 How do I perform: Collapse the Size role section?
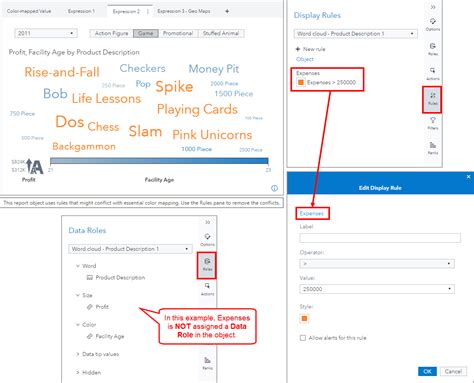coord(78,295)
